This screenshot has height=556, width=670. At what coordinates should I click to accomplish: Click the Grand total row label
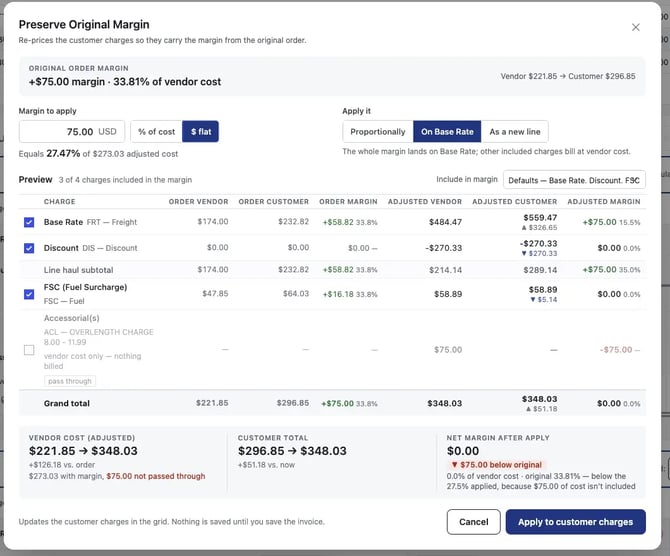tap(67, 403)
